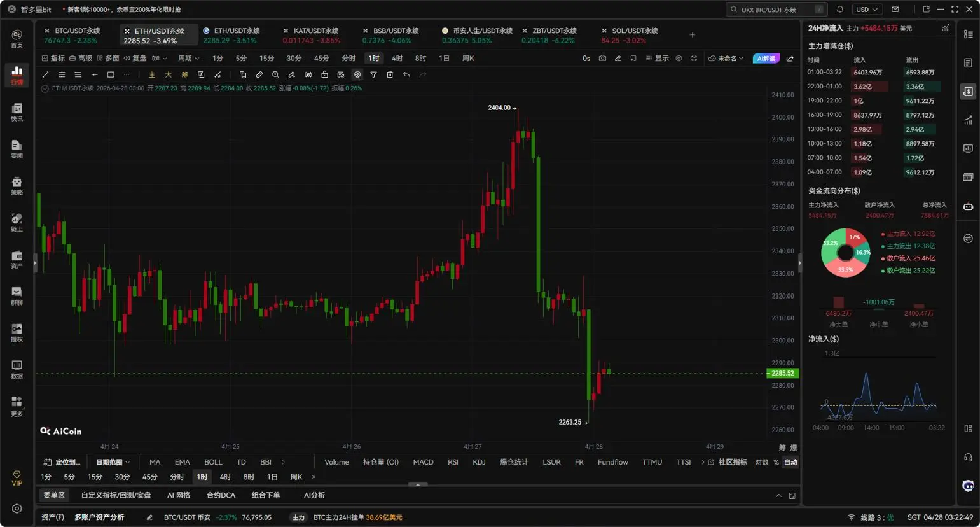Delete drawings with the trash icon
This screenshot has width=980, height=527.
pos(390,74)
